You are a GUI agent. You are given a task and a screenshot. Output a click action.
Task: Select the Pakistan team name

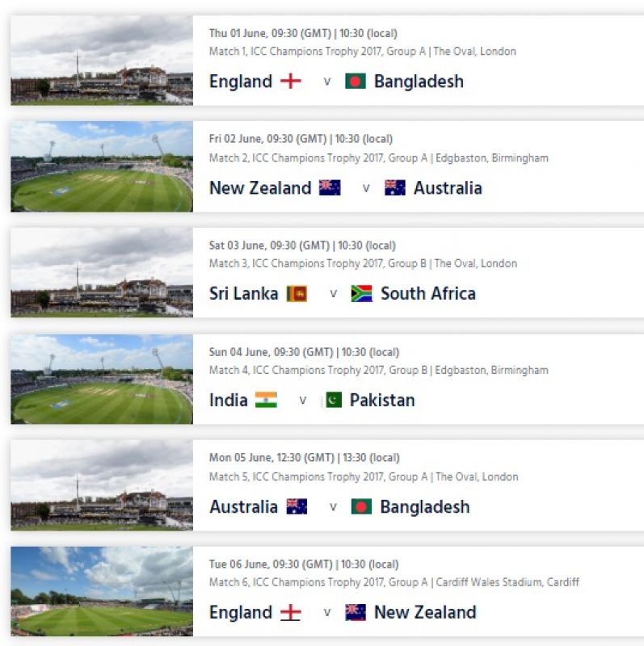pos(382,400)
